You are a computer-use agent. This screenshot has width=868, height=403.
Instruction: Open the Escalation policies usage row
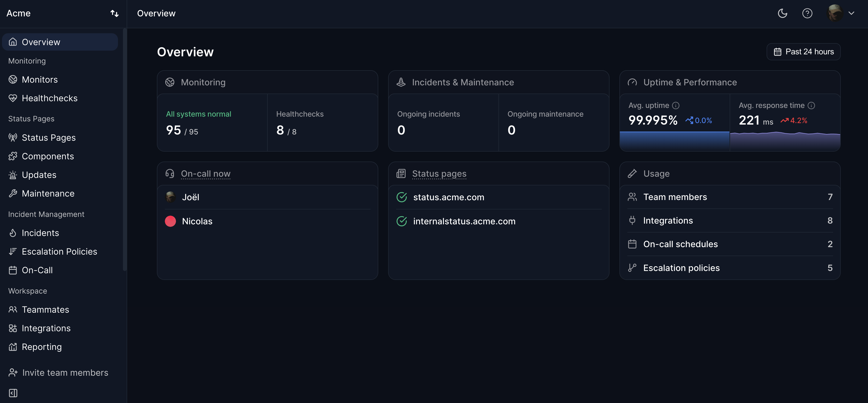(x=730, y=268)
